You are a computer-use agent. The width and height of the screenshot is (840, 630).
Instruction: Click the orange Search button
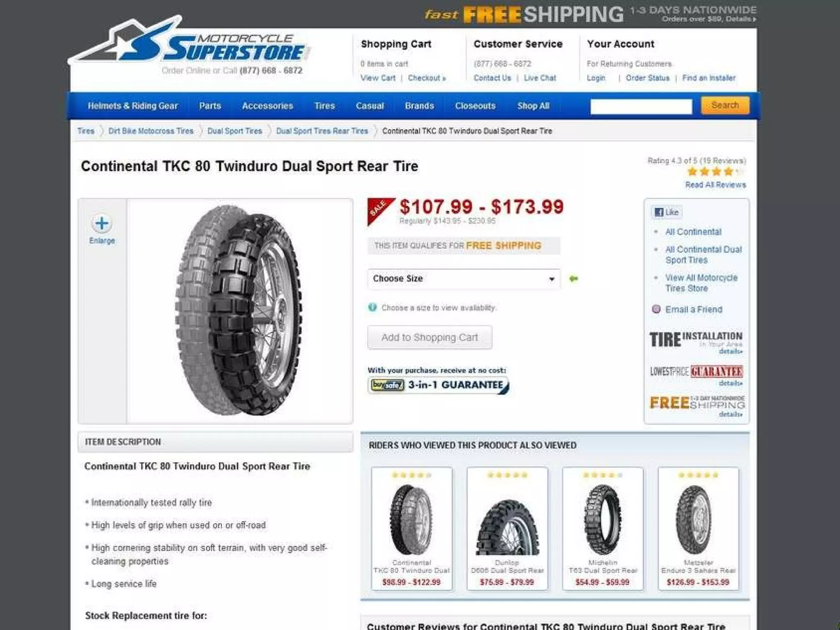(725, 105)
